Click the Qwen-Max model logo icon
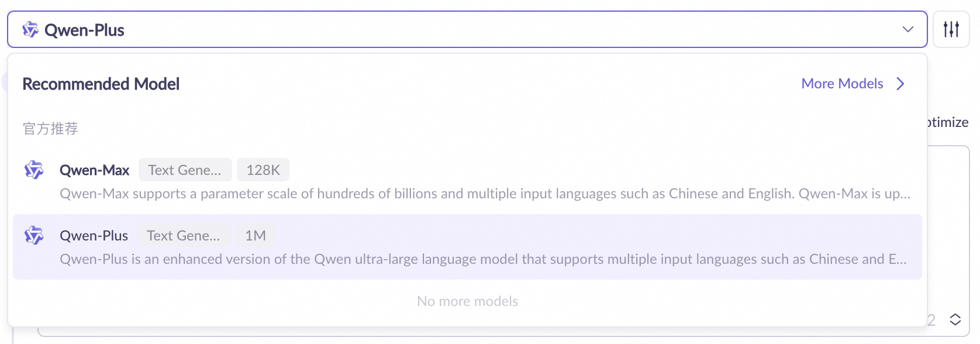 (x=34, y=170)
